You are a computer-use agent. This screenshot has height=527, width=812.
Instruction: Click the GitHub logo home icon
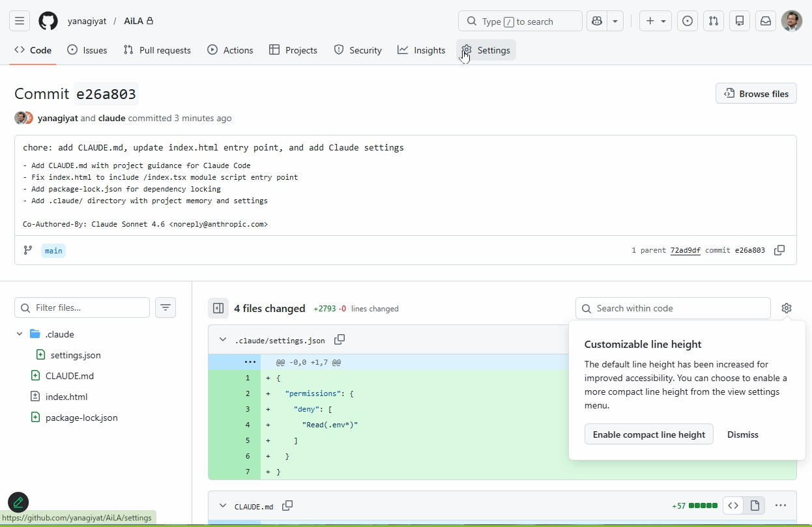tap(48, 21)
